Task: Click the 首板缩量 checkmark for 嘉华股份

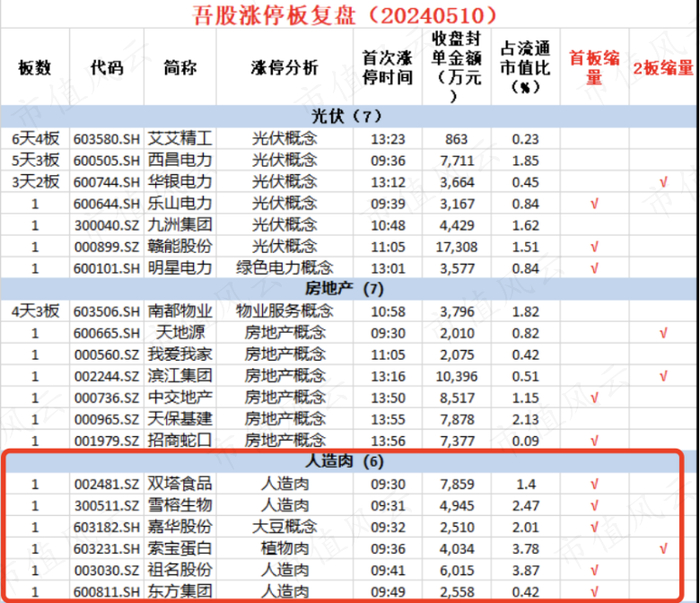Action: pyautogui.click(x=594, y=527)
